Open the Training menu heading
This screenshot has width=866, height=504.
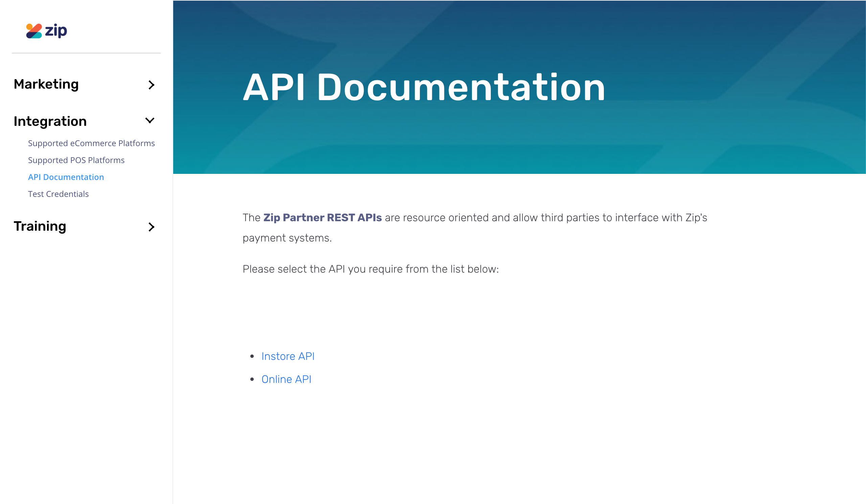pos(40,226)
